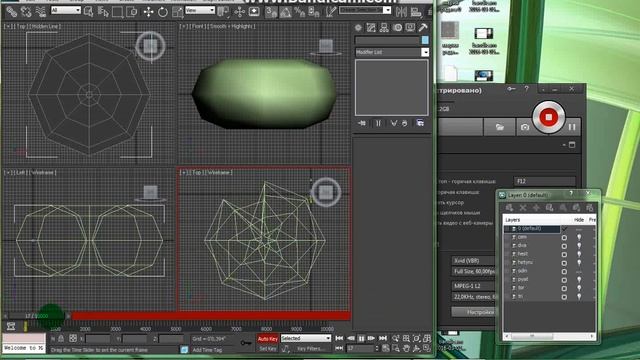Screen dimensions: 640x360
Task: Open the reference coordinate 'View' dropdown
Action: coord(200,10)
